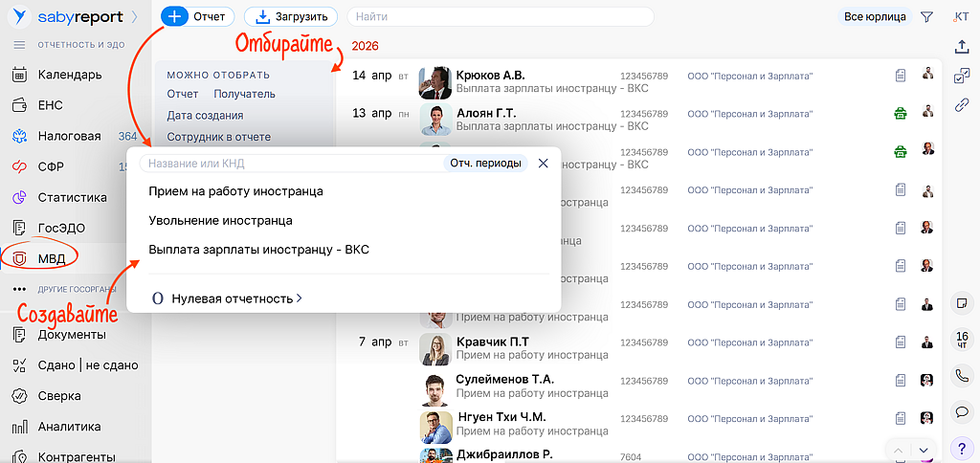
Task: Select Увольнение иностранца report type
Action: (220, 220)
